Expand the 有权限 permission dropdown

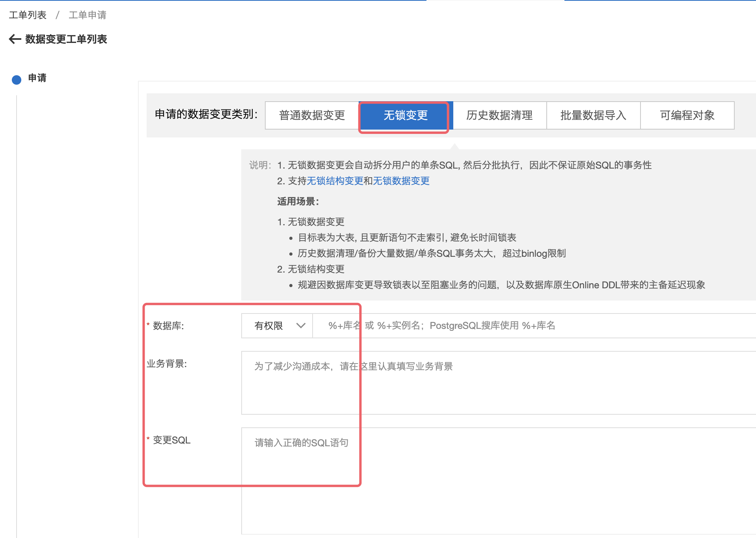point(277,326)
